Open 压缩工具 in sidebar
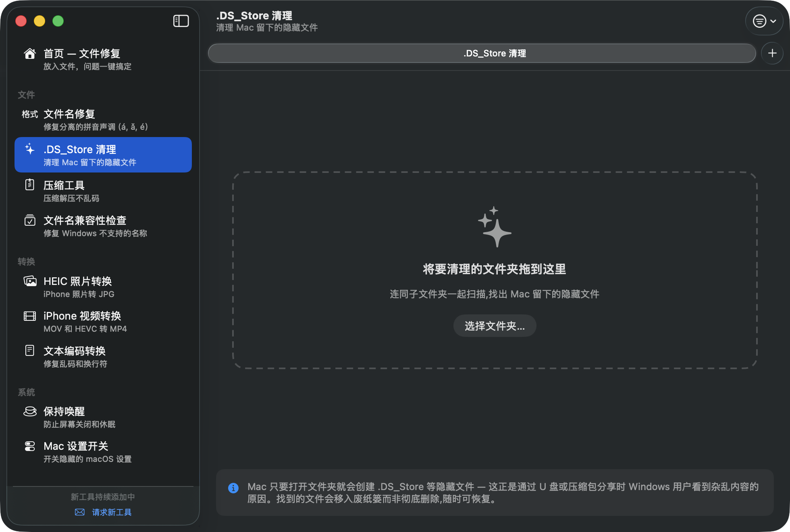Screen dimensions: 790x532 (x=103, y=191)
